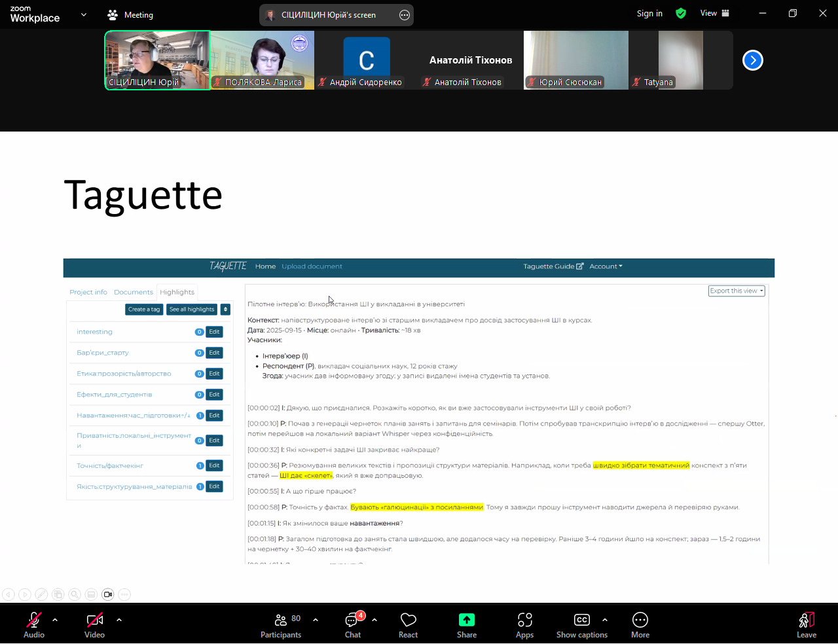Viewport: 838px width, 644px height.
Task: Open the View layout dropdown
Action: tap(714, 13)
